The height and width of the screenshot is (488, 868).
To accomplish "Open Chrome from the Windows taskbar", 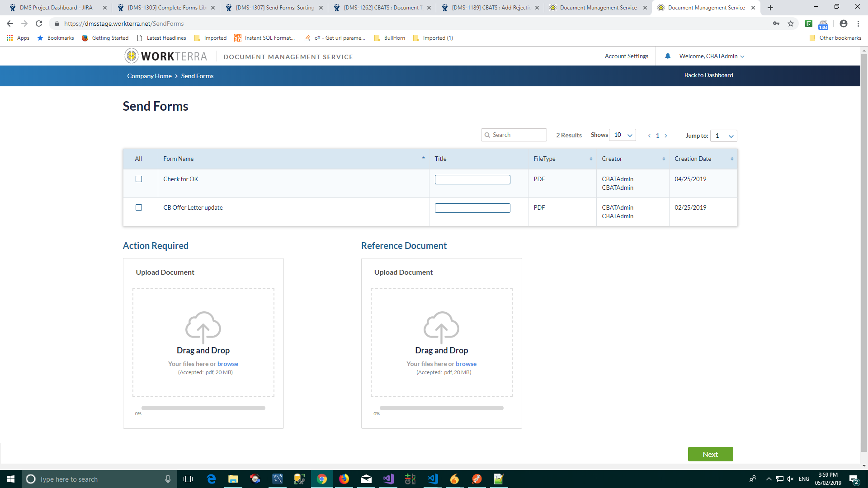I will point(322,479).
